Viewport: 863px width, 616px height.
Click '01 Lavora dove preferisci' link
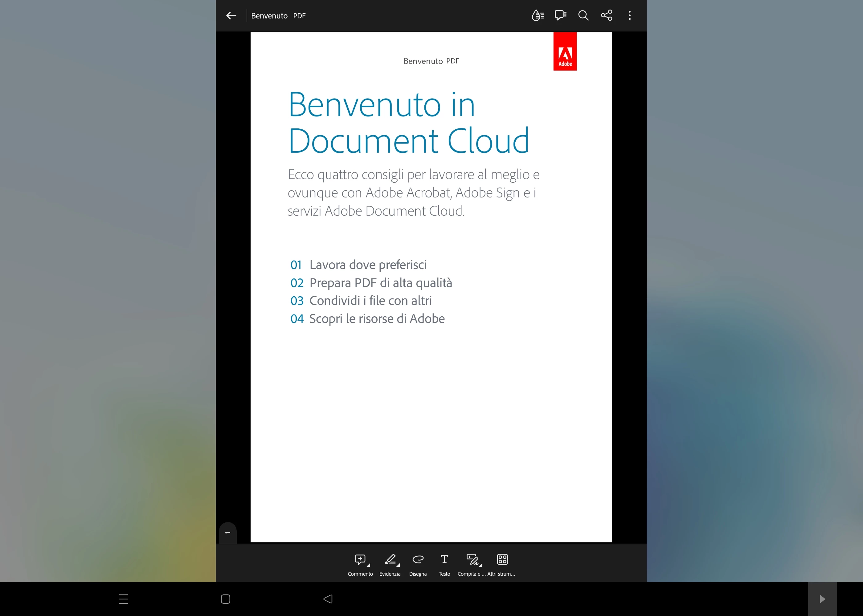point(358,265)
